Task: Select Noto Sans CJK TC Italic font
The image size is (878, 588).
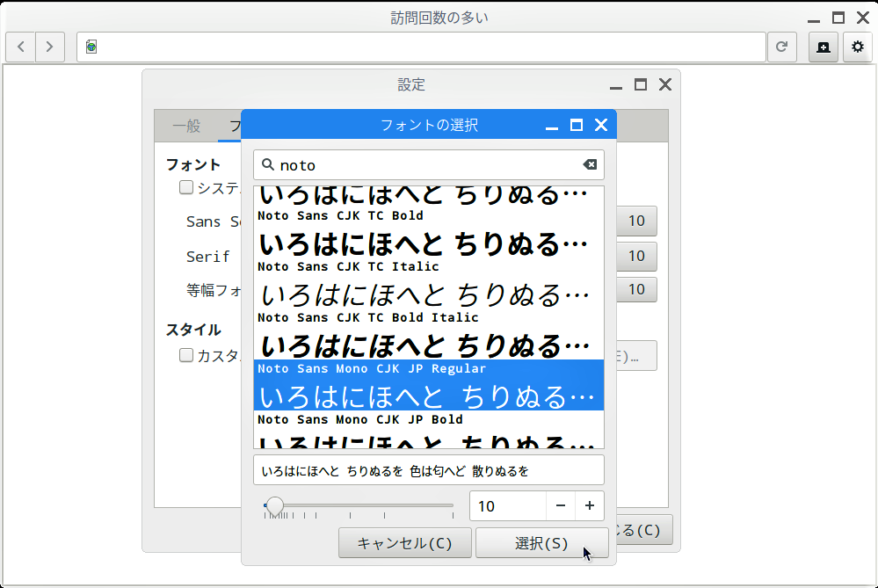Action: pyautogui.click(x=429, y=283)
